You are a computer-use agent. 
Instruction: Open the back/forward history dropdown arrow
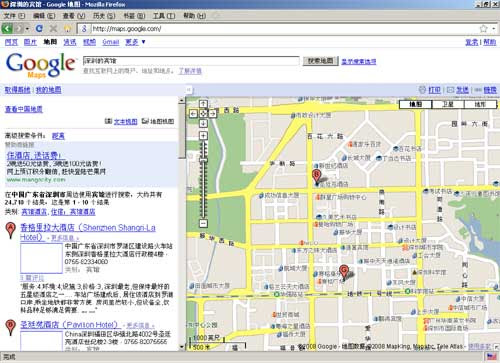(x=27, y=29)
